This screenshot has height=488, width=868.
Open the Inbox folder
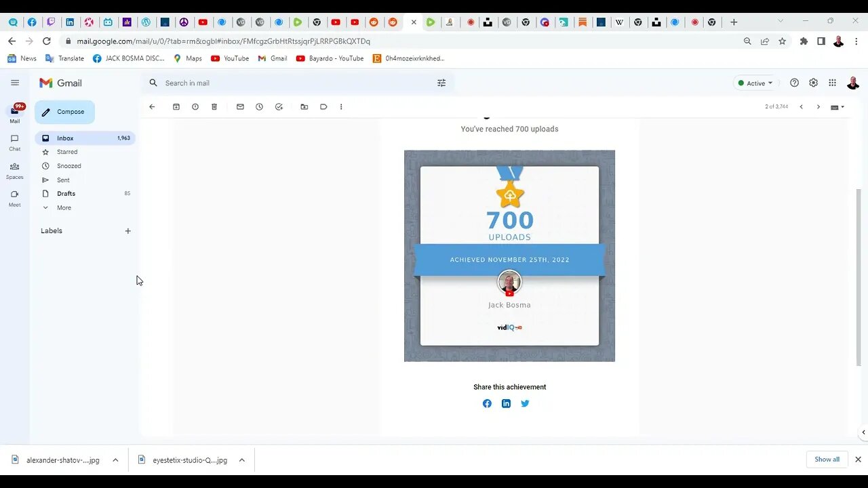pyautogui.click(x=85, y=138)
